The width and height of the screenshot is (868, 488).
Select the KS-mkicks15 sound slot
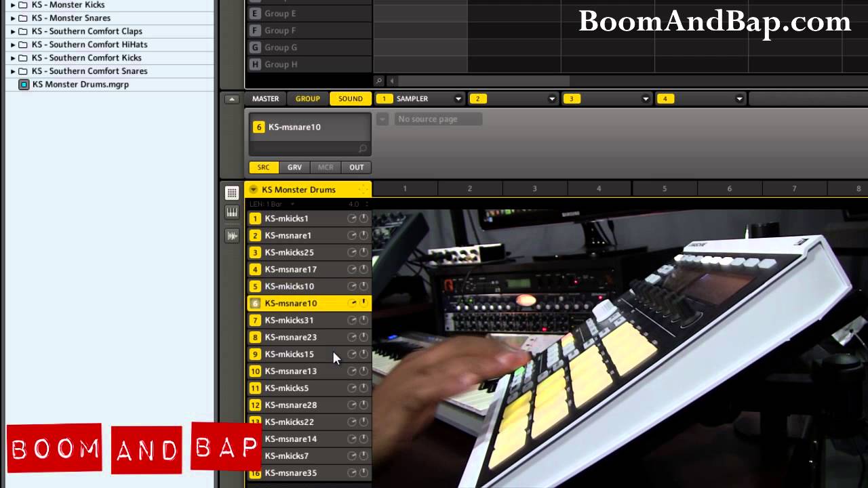point(310,354)
